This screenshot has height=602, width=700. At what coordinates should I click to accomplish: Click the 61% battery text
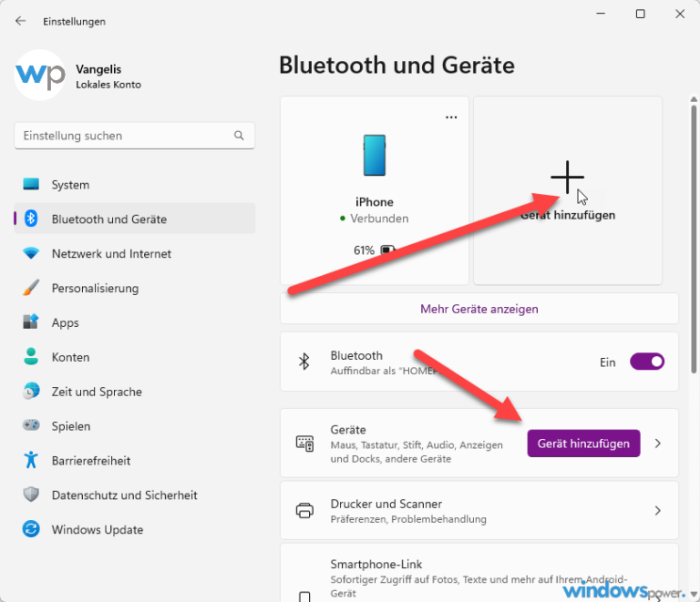tap(364, 250)
